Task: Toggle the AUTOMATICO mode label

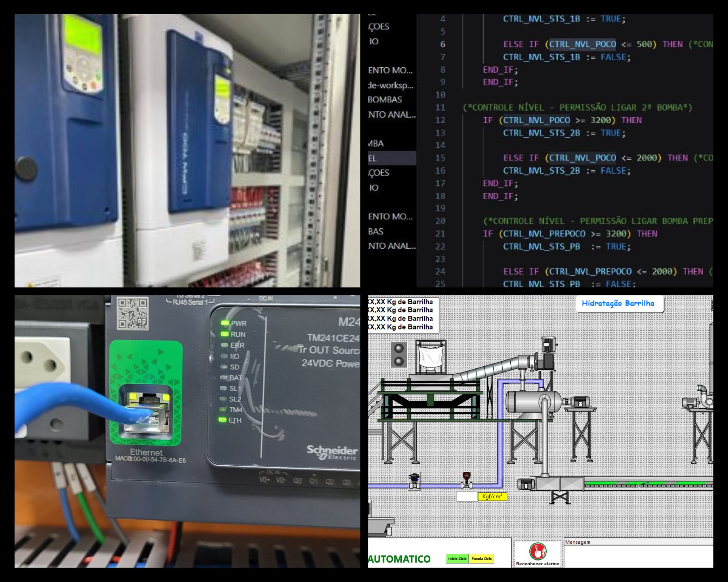Action: tap(399, 559)
